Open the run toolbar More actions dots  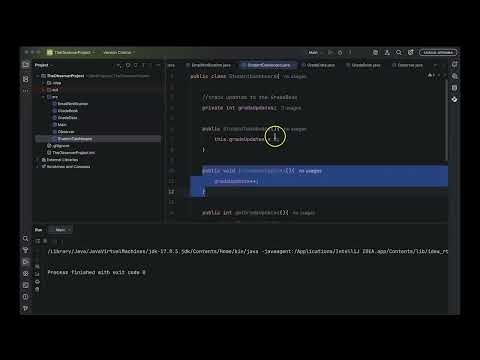[x=349, y=53]
